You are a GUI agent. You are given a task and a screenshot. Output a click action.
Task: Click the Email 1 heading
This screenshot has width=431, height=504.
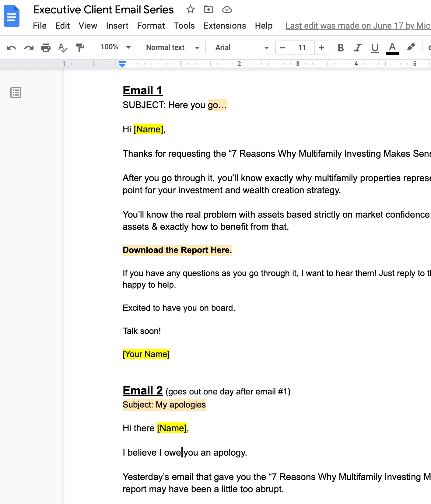point(143,90)
